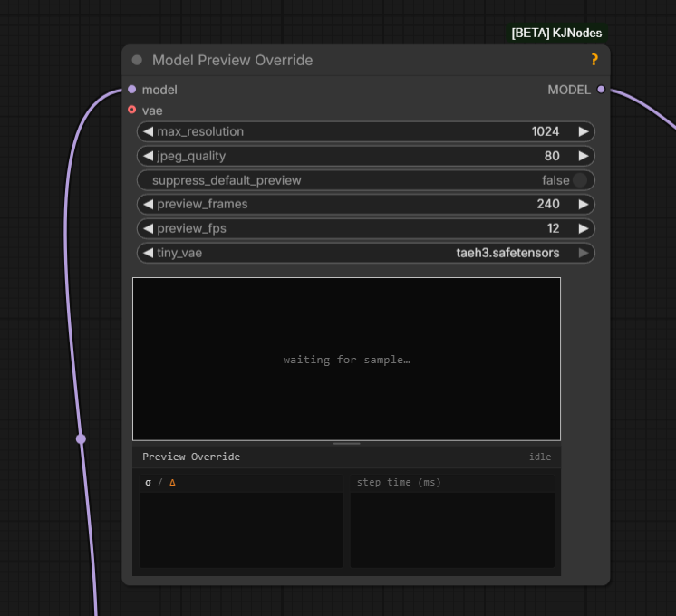Click the σ / Δ chart panel
The image size is (676, 616).
(x=241, y=521)
